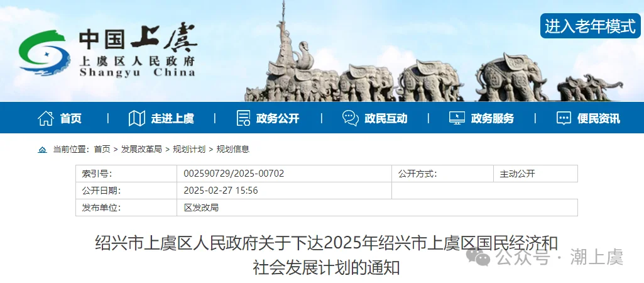Click the Shangyu government green-blue logo
The image size is (644, 283).
45,53
